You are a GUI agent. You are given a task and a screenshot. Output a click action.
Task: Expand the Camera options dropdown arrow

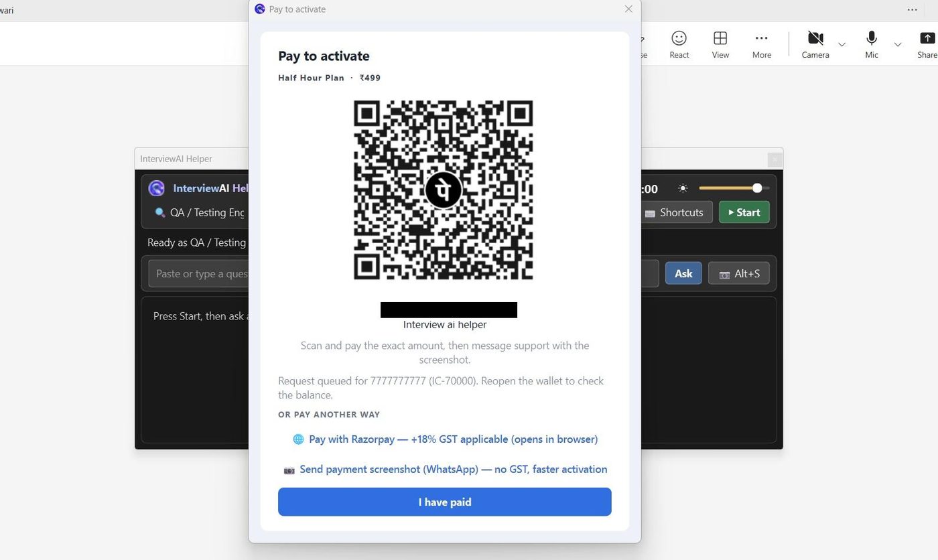(x=842, y=45)
